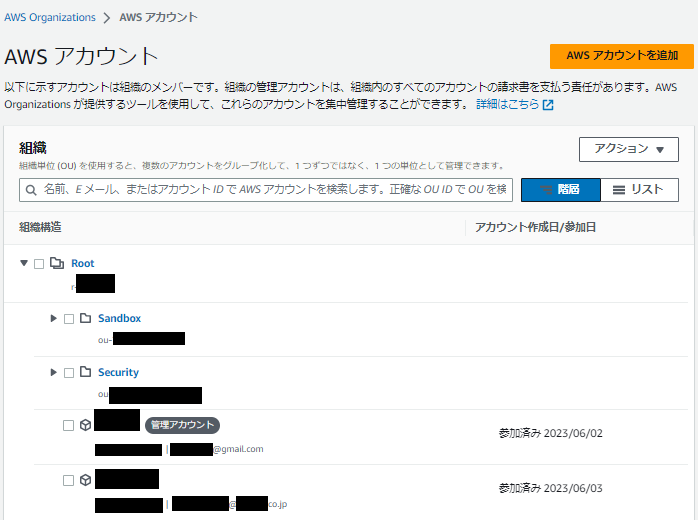
Task: Select checkbox of account joined 2023/06/03
Action: point(69,480)
